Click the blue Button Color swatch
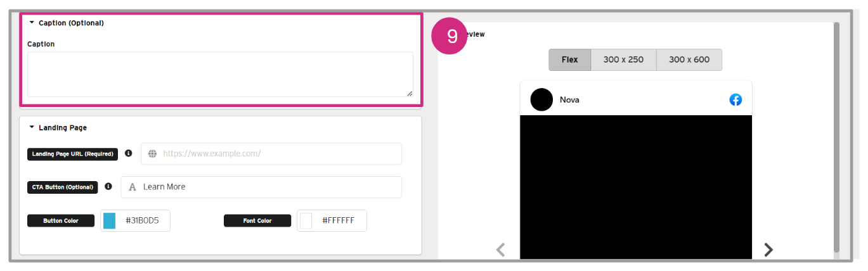This screenshot has width=868, height=271. (109, 220)
